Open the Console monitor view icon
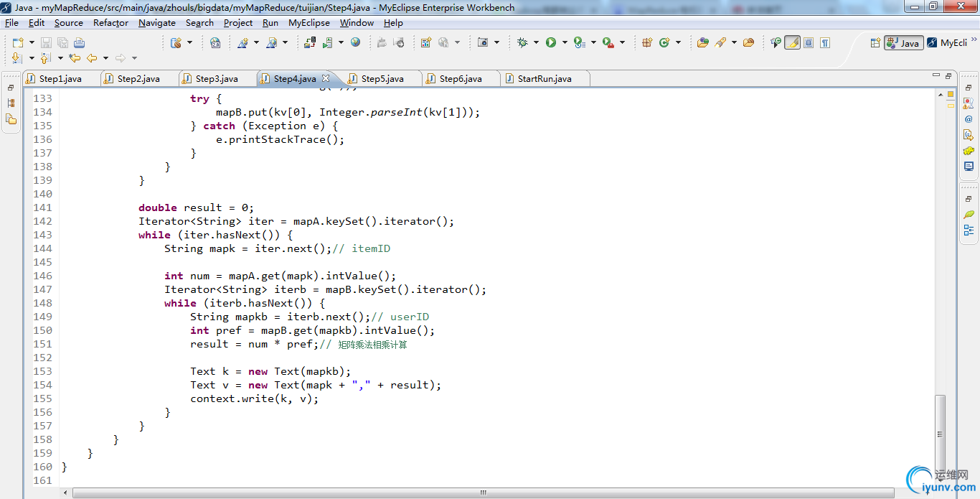980x499 pixels. tap(969, 167)
